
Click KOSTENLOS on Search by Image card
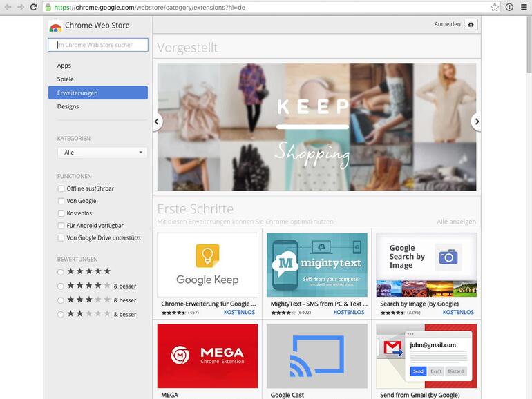[458, 312]
